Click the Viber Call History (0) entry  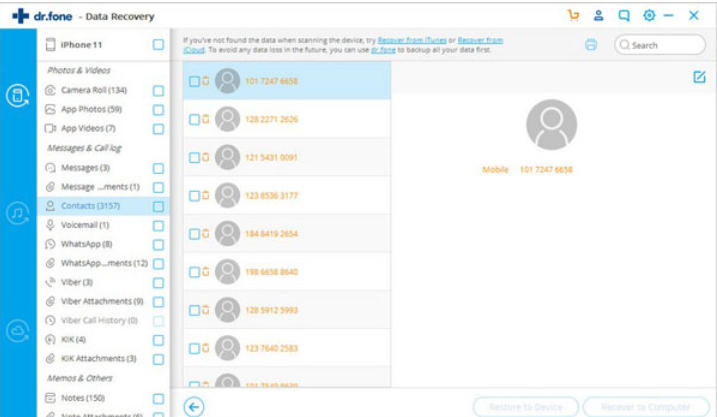[99, 321]
